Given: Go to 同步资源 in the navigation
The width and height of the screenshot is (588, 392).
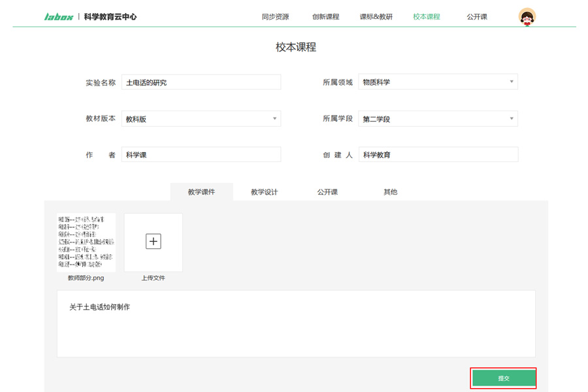Looking at the screenshot, I should click(275, 17).
